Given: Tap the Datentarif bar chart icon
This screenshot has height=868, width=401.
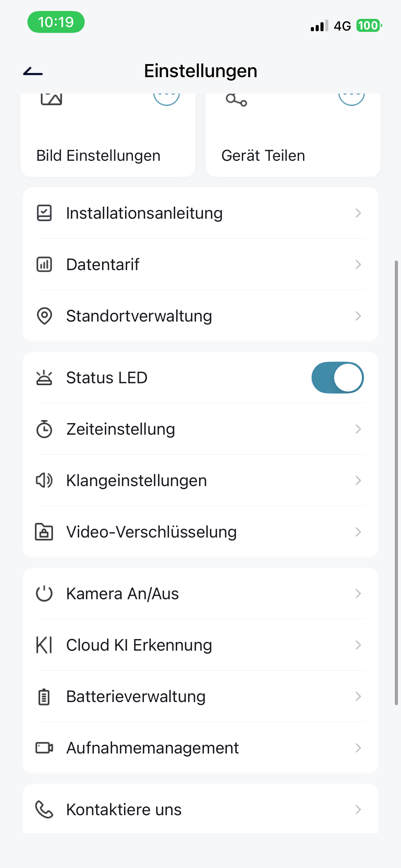Looking at the screenshot, I should pyautogui.click(x=44, y=264).
